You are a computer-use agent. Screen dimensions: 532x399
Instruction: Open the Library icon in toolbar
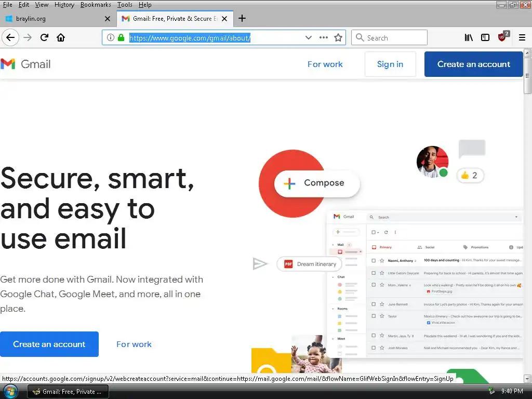pos(469,37)
